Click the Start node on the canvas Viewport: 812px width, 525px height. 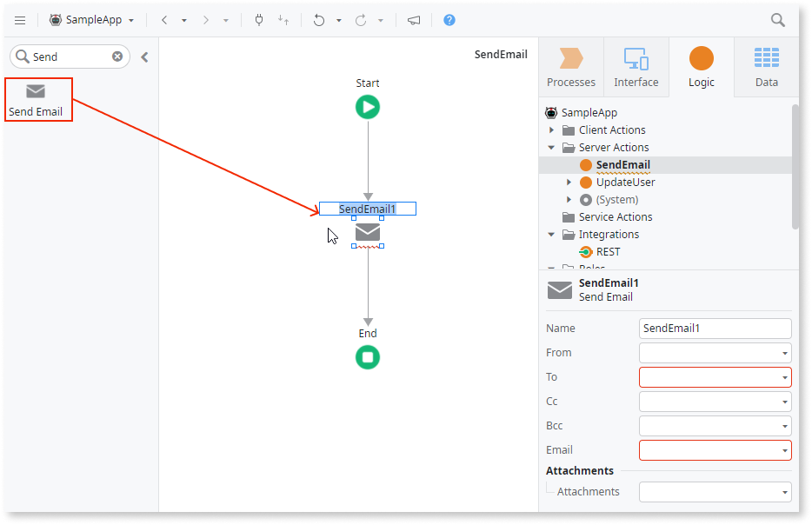367,106
